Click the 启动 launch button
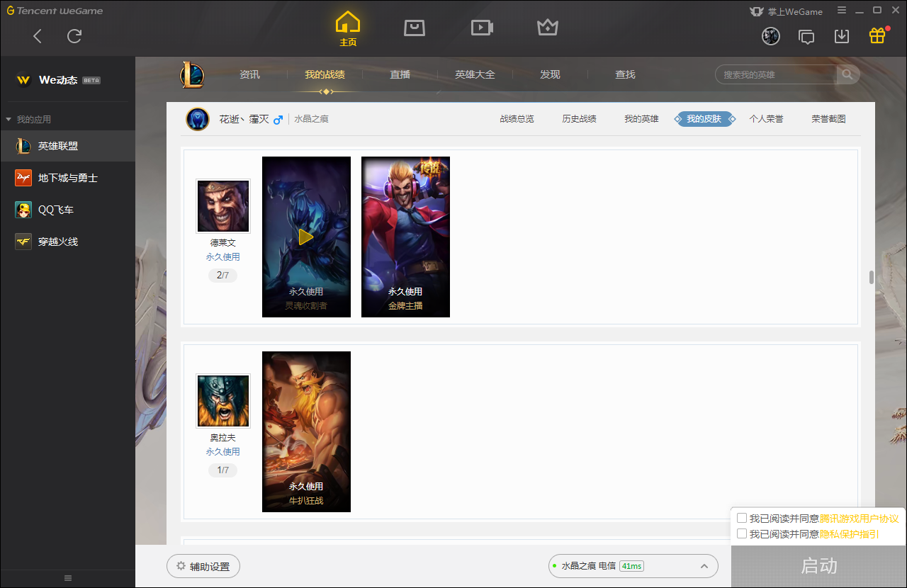Screen dimensions: 907x588 click(819, 566)
